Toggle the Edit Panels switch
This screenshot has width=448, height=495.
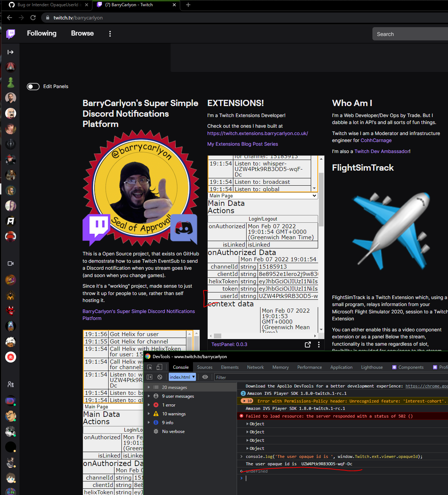coord(33,87)
